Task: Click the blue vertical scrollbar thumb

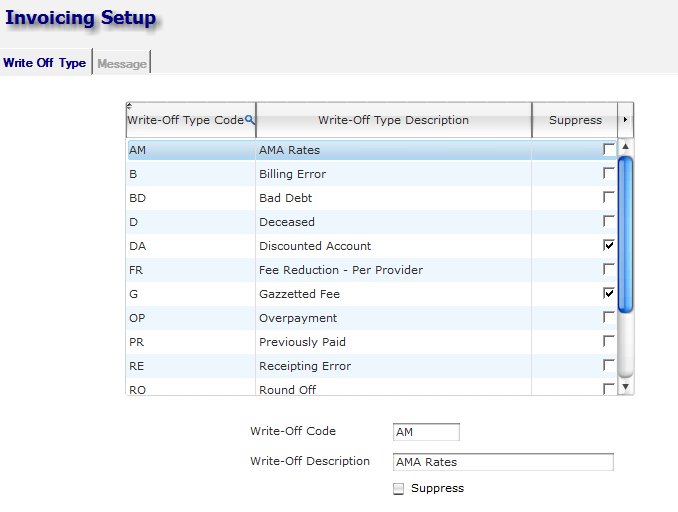Action: click(625, 234)
